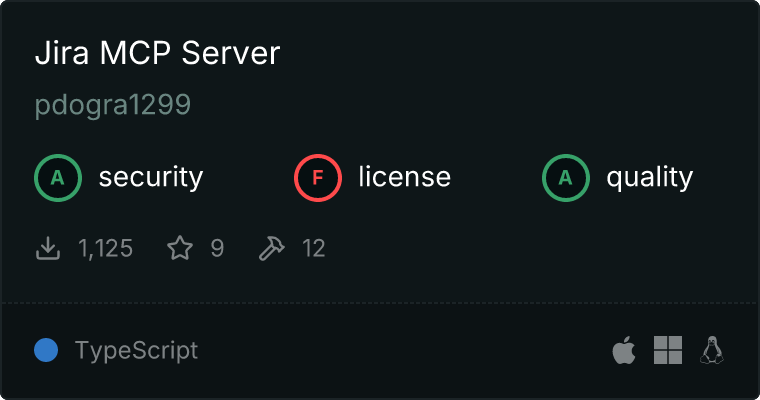Click the green security grade A badge
Screen dimensions: 760x400
click(x=58, y=178)
